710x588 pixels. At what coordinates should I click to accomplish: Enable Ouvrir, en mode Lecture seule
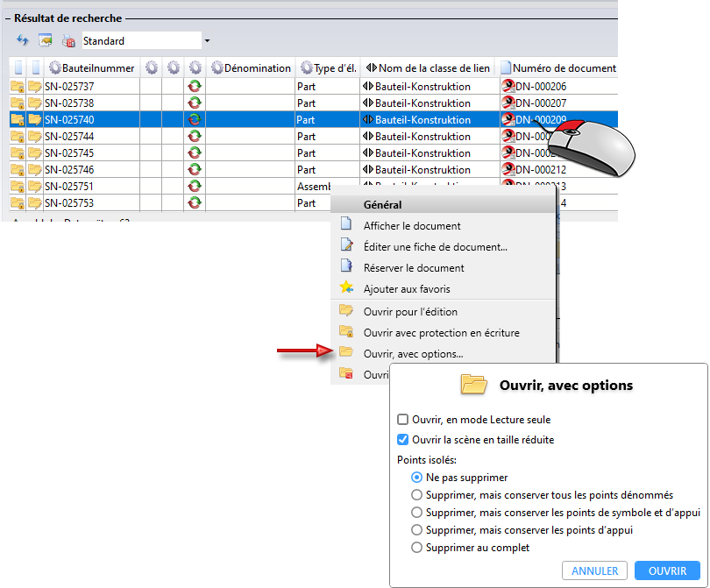tap(402, 419)
